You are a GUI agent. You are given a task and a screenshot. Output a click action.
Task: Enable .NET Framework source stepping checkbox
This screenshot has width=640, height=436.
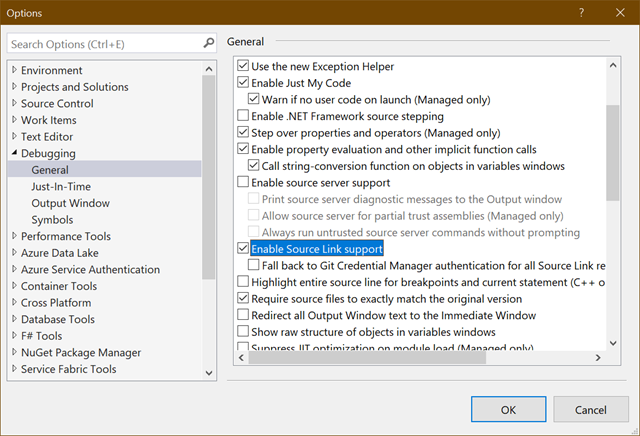243,116
